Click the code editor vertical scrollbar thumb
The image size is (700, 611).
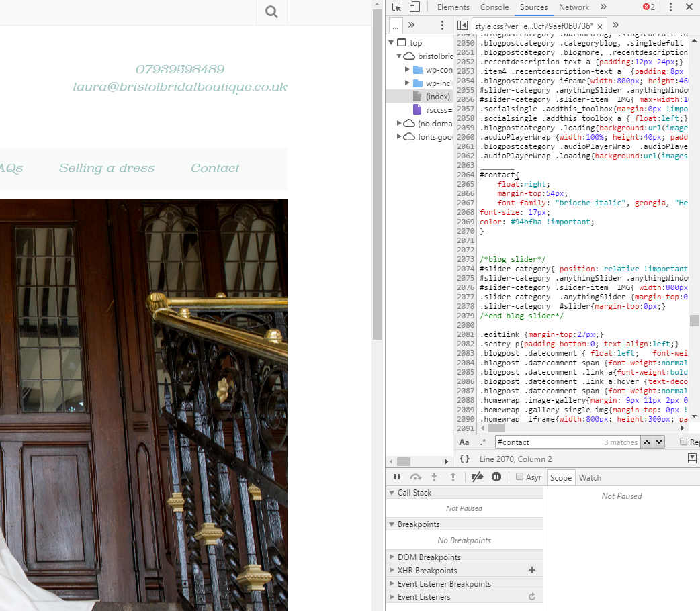[694, 320]
